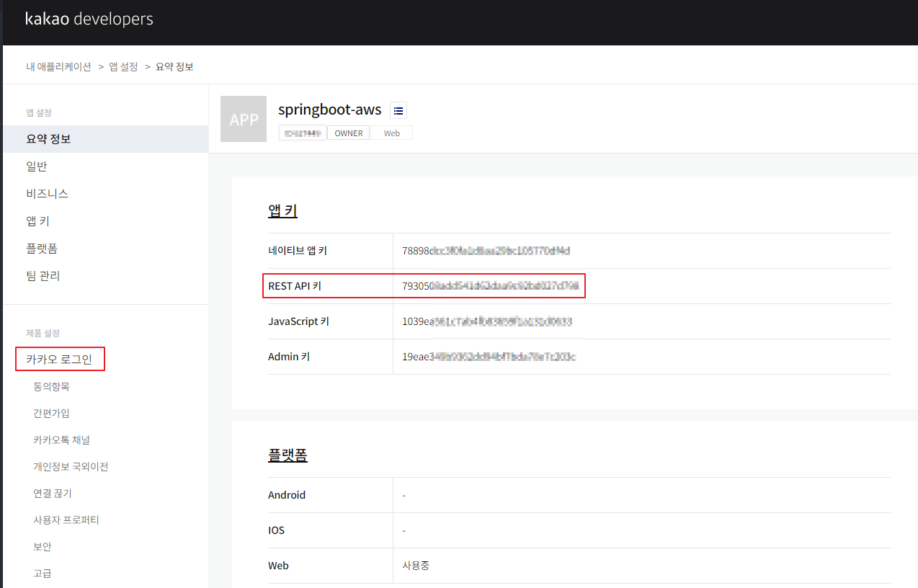
Task: Select 요약 정보 in the sidebar
Action: click(105, 139)
